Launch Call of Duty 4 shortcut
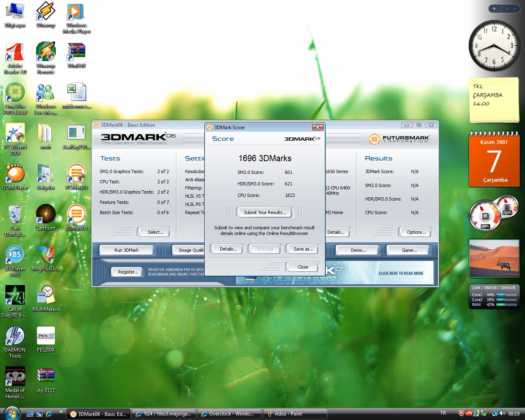The width and height of the screenshot is (525, 420). click(15, 302)
